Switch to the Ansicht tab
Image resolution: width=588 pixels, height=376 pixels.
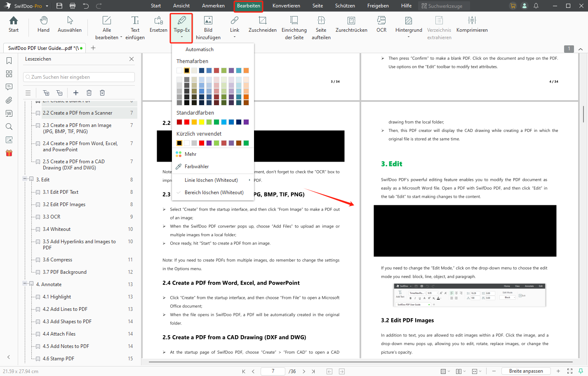coord(181,6)
